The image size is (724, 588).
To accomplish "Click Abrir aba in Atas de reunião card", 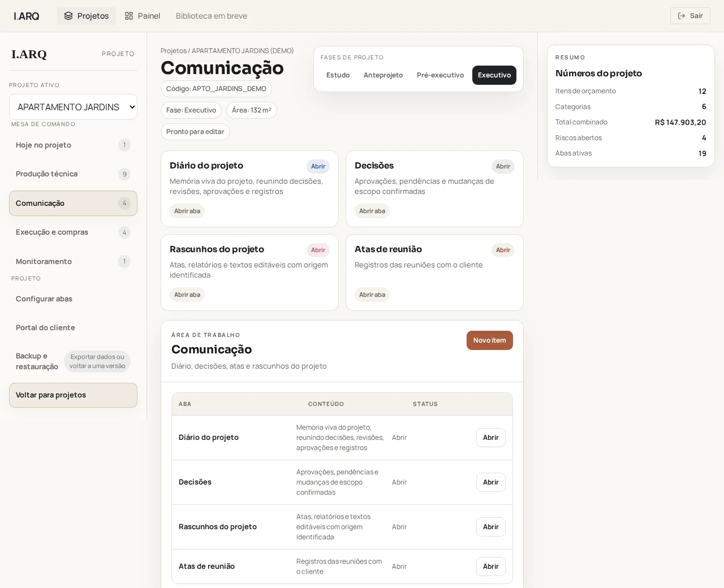I will 372,295.
